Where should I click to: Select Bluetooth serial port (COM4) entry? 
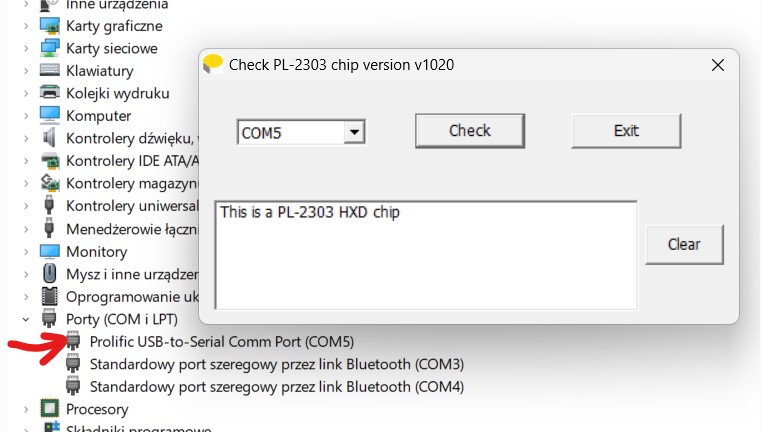277,386
